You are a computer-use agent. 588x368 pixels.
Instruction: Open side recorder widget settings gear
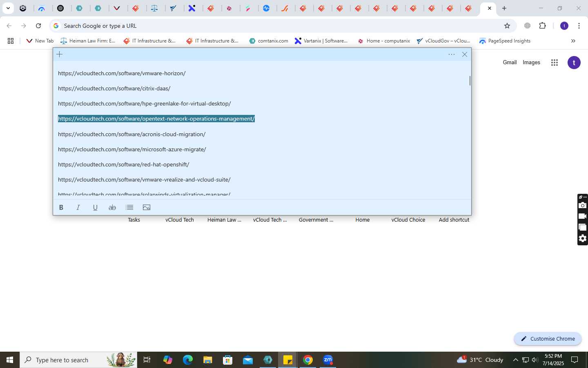[x=583, y=238]
